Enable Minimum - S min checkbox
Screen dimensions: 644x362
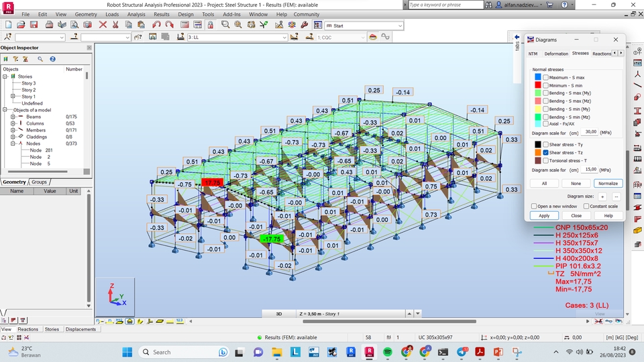point(545,85)
